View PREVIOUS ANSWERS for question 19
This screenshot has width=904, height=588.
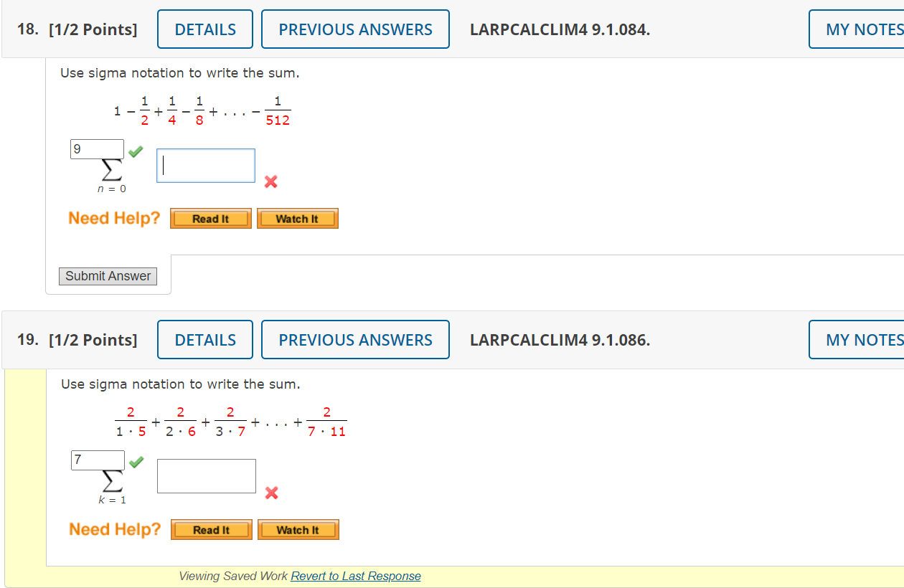click(355, 339)
